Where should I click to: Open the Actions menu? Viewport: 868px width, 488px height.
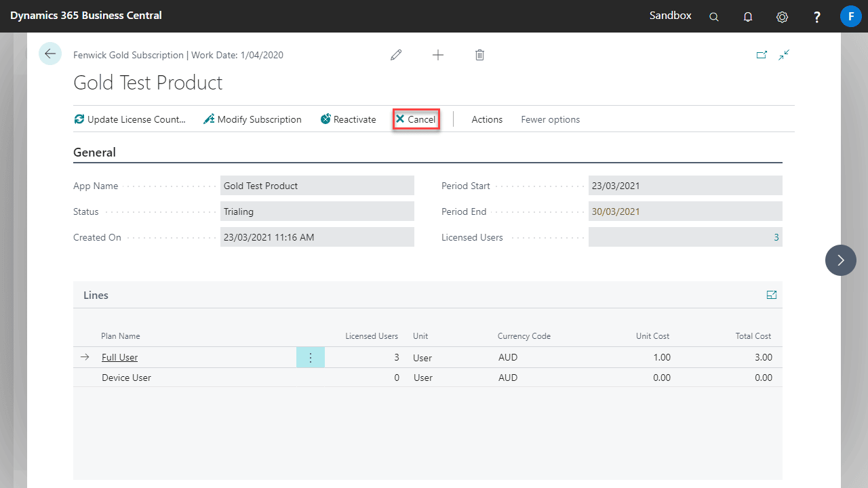click(x=487, y=119)
